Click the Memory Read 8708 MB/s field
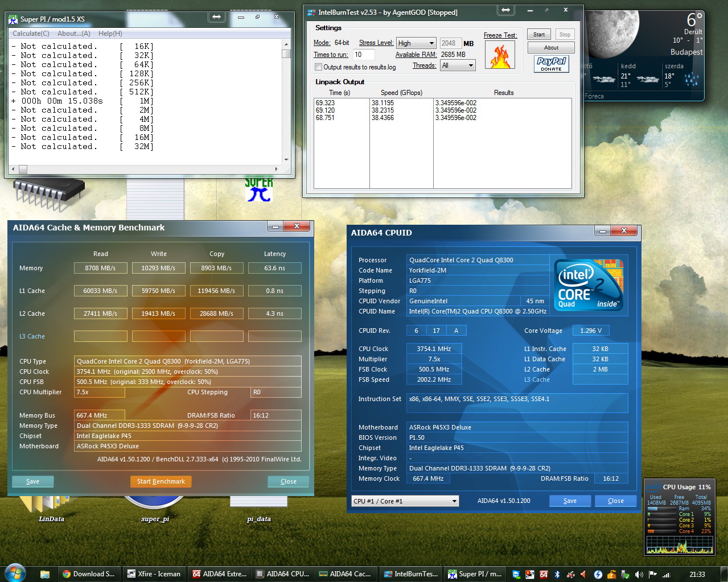 click(101, 268)
